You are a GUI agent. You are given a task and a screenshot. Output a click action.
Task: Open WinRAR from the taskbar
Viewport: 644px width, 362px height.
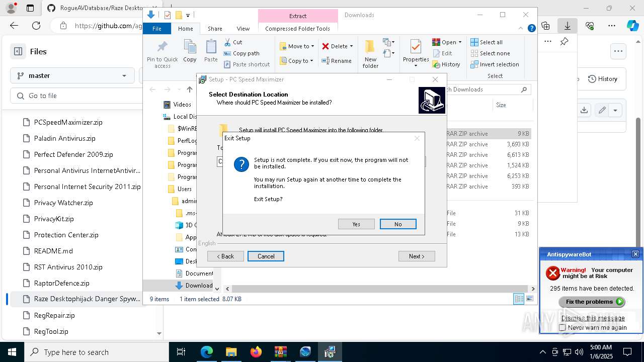[281, 352]
